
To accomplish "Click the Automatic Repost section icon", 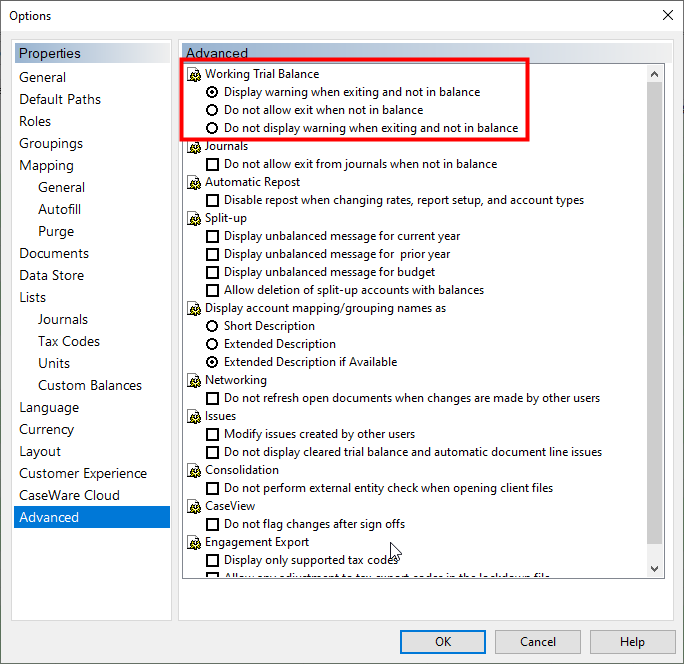I will coord(194,182).
